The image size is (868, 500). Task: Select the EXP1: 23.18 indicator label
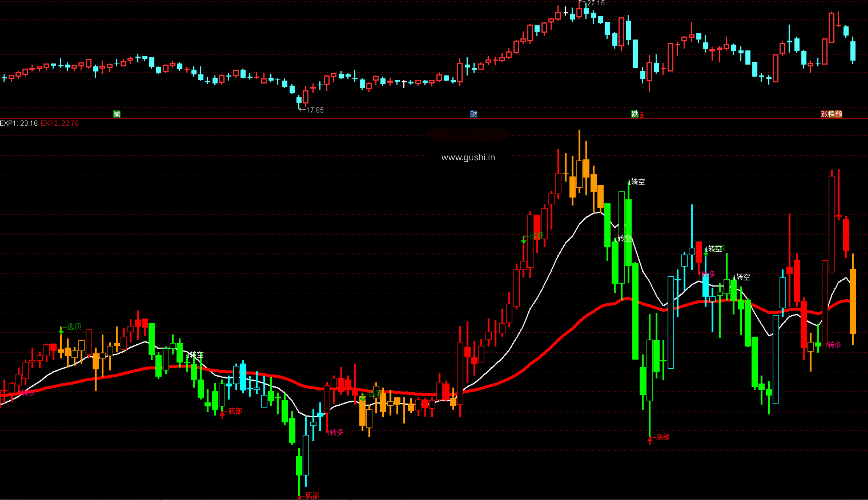[x=19, y=123]
